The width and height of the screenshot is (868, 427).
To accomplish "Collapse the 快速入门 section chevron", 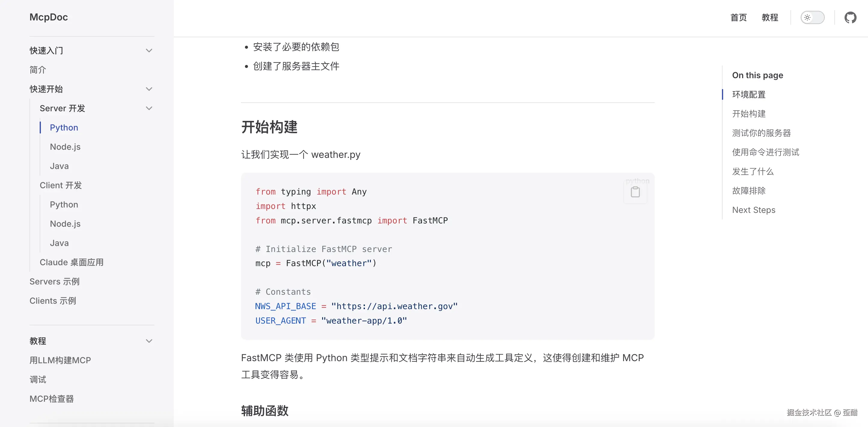I will [x=149, y=51].
